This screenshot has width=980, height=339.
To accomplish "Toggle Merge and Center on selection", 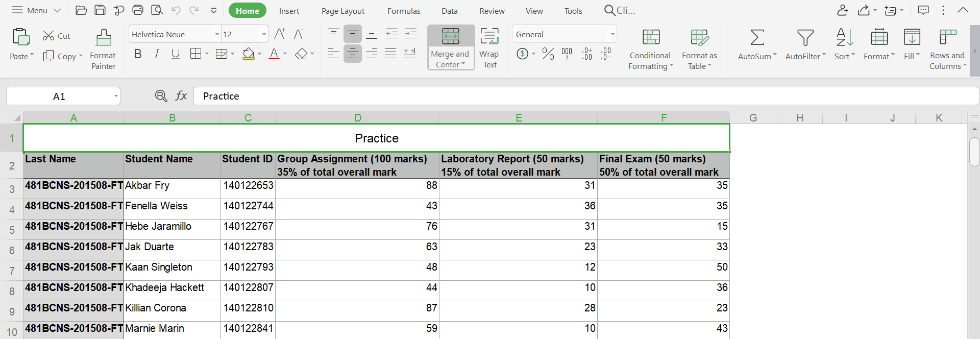I will coord(451,47).
